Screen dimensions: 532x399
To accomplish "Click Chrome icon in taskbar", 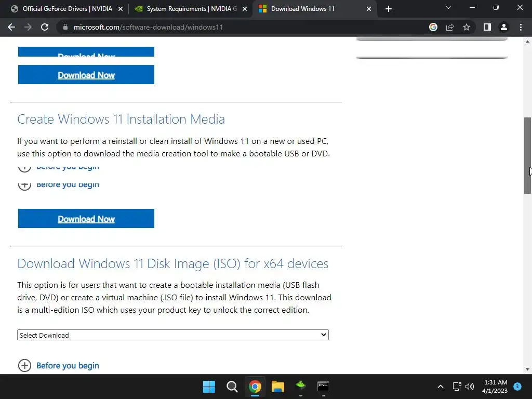I will (x=255, y=387).
